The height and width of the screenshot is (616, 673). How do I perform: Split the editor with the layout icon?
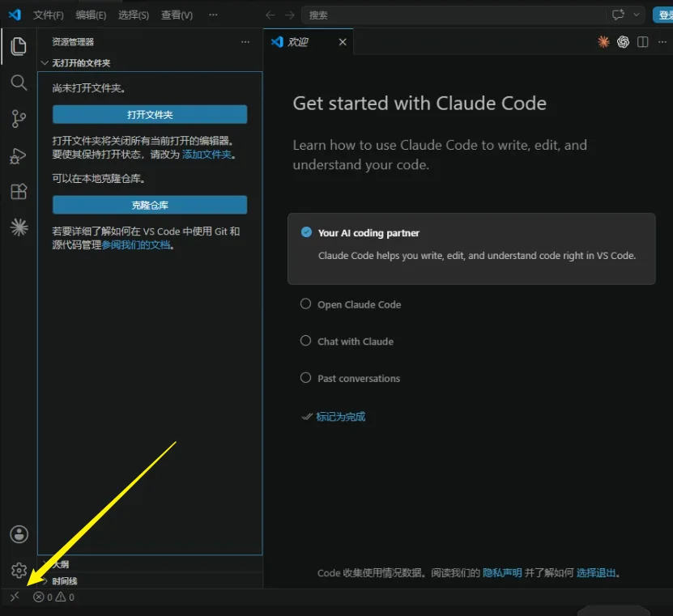642,41
